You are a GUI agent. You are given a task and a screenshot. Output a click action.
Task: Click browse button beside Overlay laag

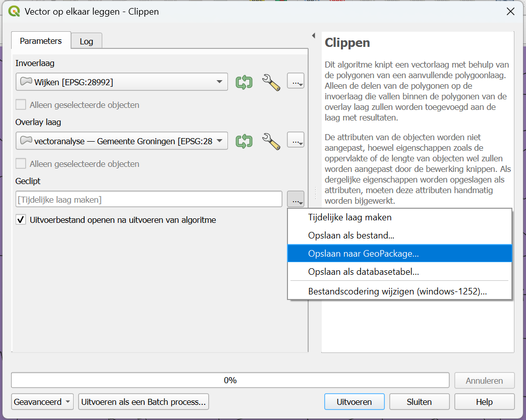[x=296, y=140]
